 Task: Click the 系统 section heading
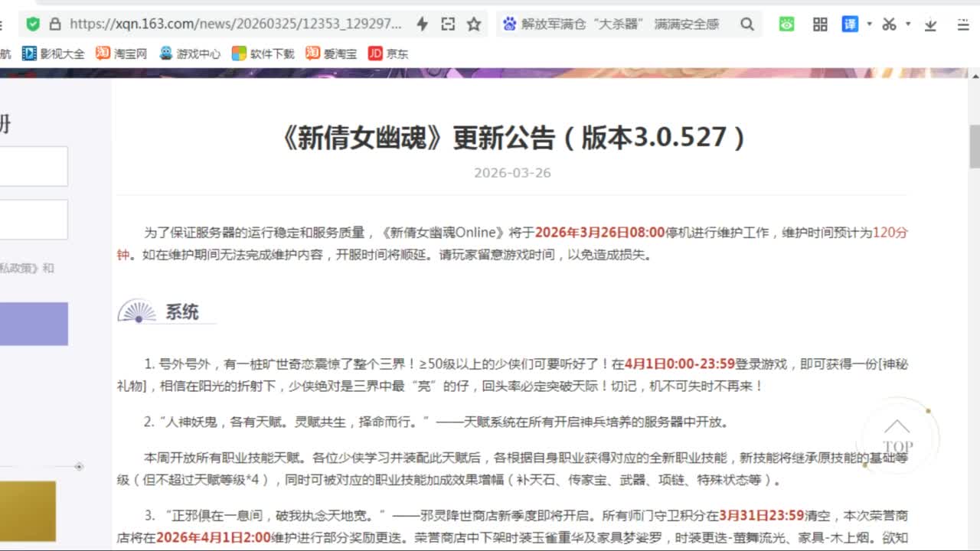pyautogui.click(x=182, y=312)
